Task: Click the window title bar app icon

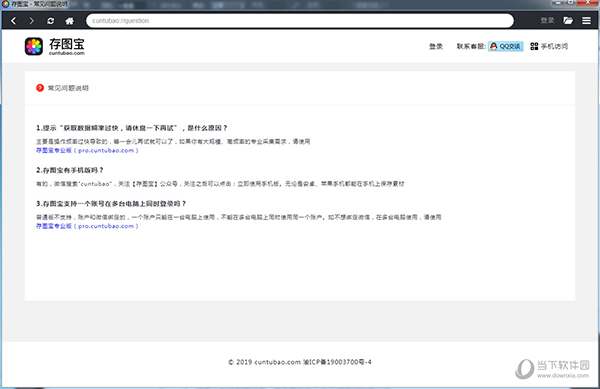Action: pos(5,4)
